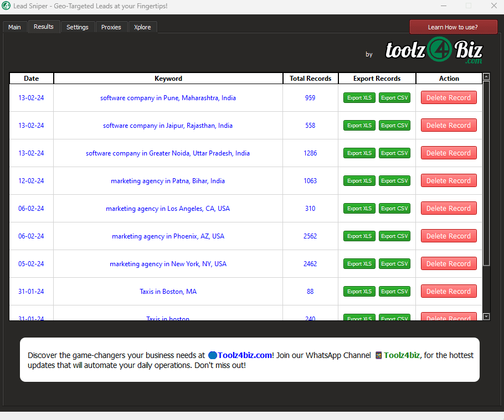
Task: Click the globe icon before Toolz4biz.com
Action: point(213,355)
